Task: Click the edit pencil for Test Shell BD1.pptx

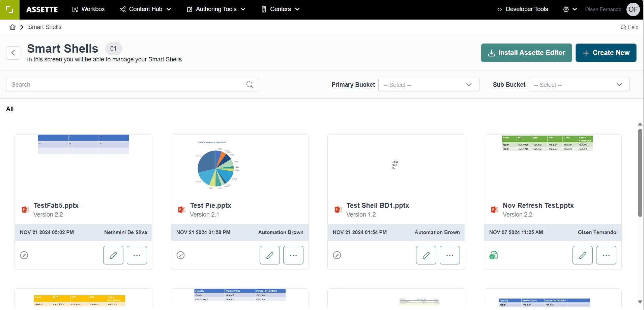Action: pos(426,255)
